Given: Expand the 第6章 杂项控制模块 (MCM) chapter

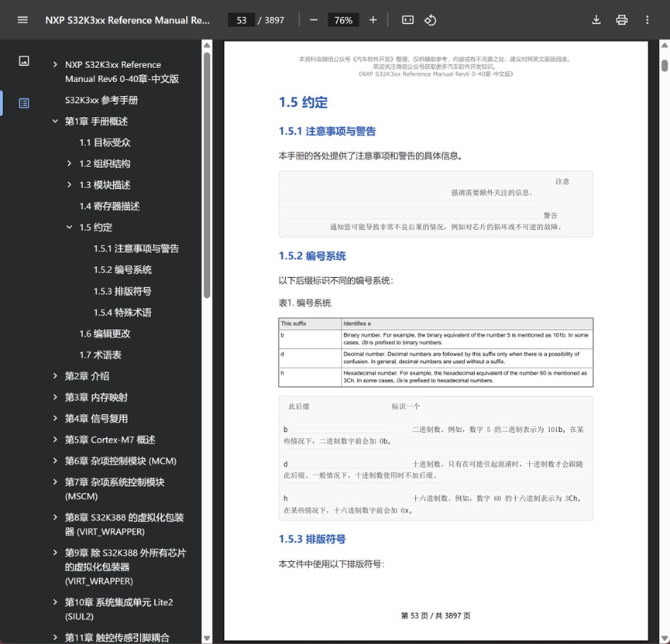Looking at the screenshot, I should [55, 461].
